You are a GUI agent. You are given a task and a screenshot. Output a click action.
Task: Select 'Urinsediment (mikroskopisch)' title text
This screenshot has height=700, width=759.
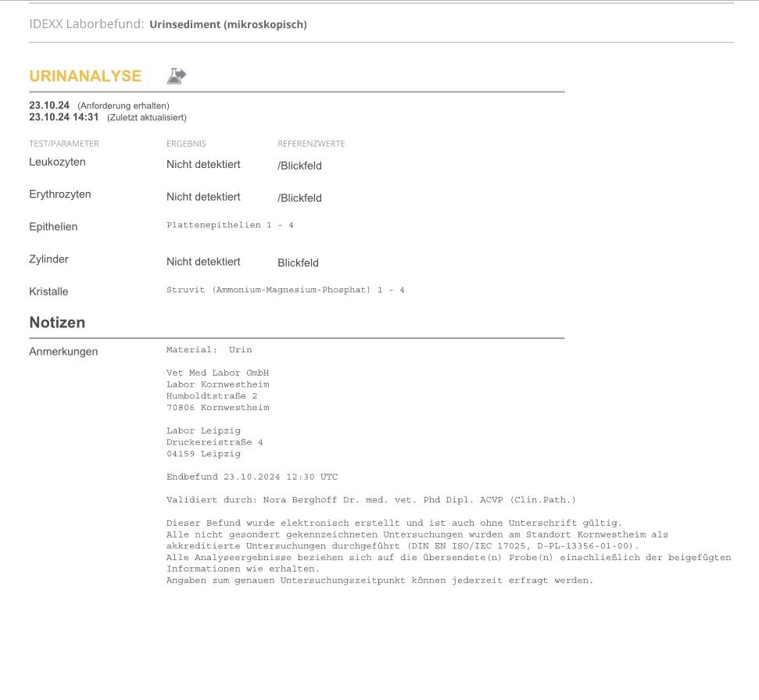[228, 25]
